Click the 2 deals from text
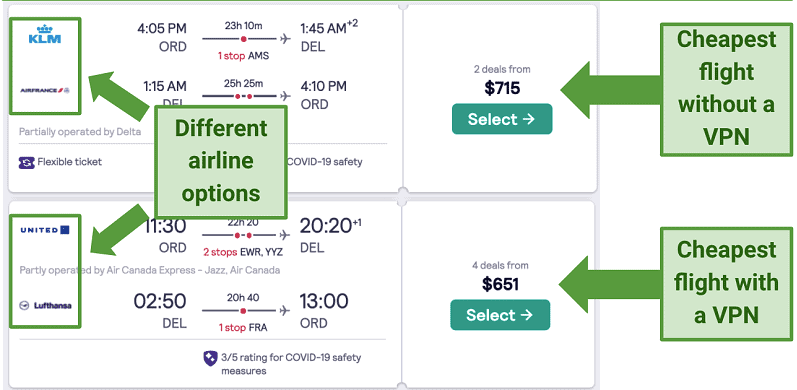 (x=502, y=70)
